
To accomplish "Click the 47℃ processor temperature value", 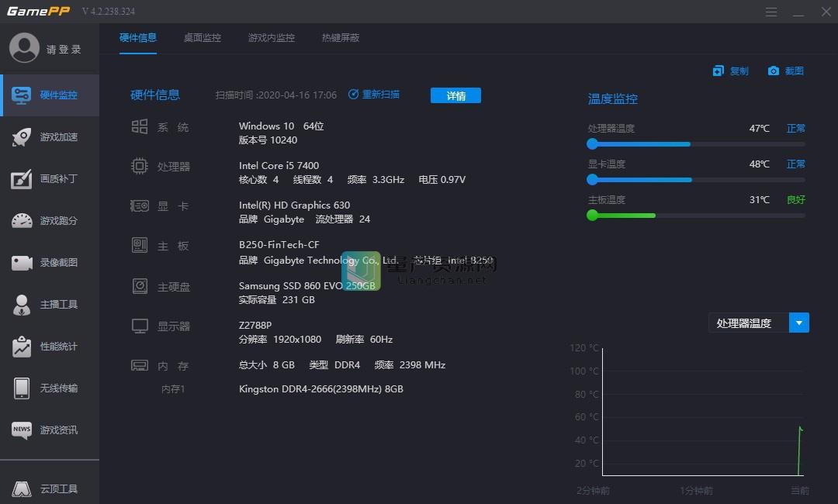I will tap(760, 129).
